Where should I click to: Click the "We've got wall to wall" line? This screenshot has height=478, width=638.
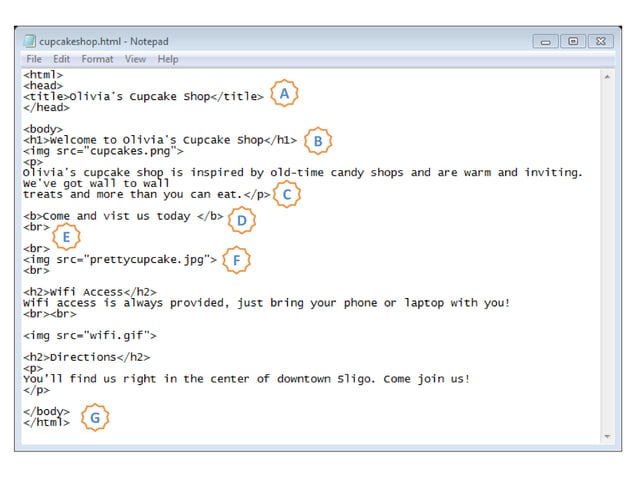point(96,183)
